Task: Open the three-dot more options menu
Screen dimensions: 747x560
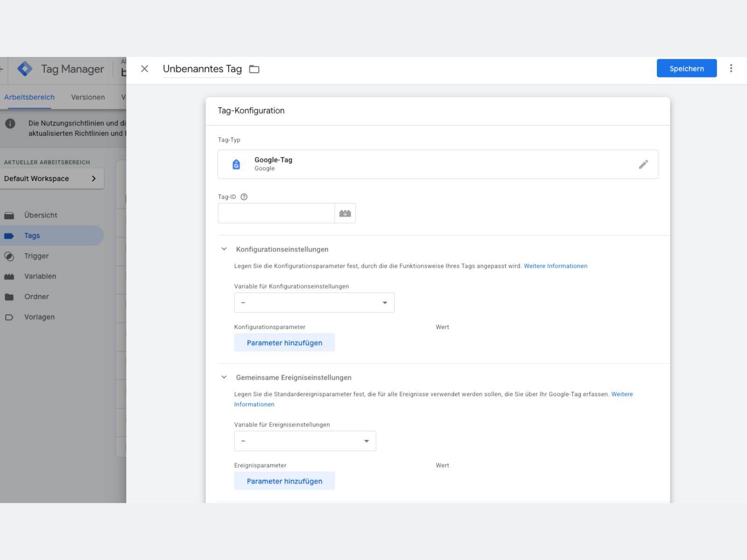Action: (x=731, y=68)
